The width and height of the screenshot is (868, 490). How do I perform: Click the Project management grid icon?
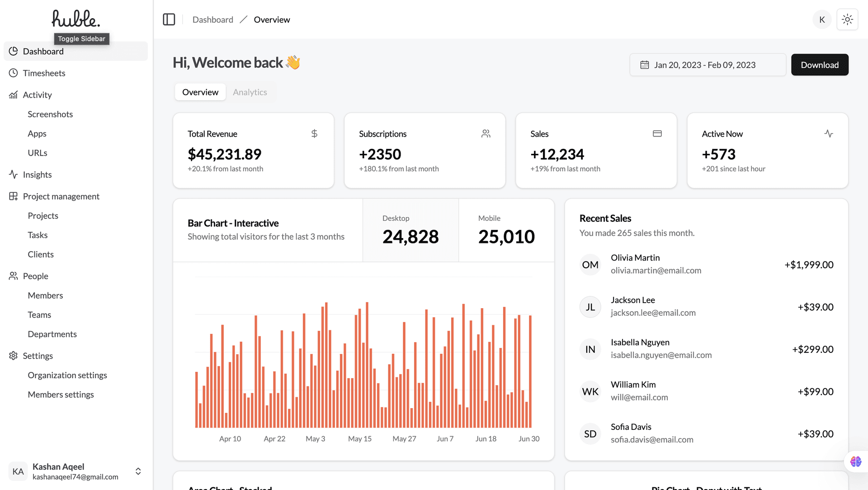pos(14,196)
